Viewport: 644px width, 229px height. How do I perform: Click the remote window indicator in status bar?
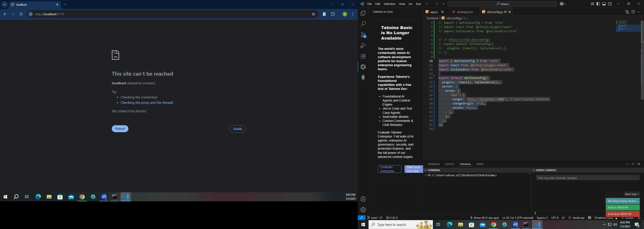362,218
